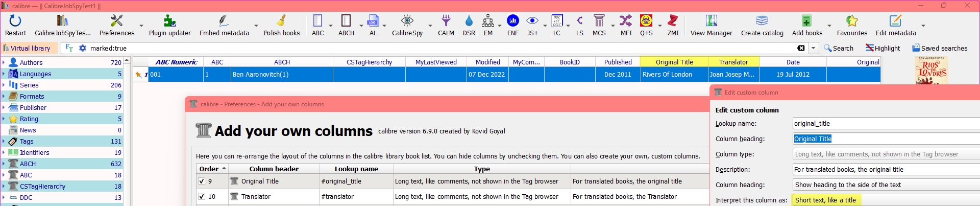Screen dimensions: 980x206
Task: Click the Translator book-list column header
Action: (x=733, y=62)
